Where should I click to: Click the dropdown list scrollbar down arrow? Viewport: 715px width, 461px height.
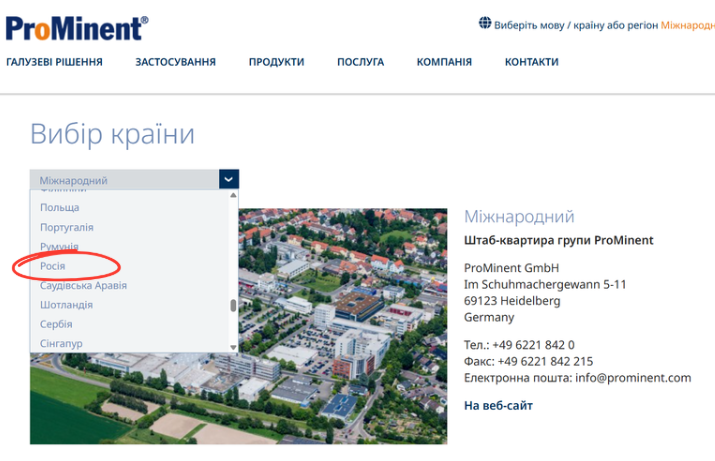coord(234,347)
